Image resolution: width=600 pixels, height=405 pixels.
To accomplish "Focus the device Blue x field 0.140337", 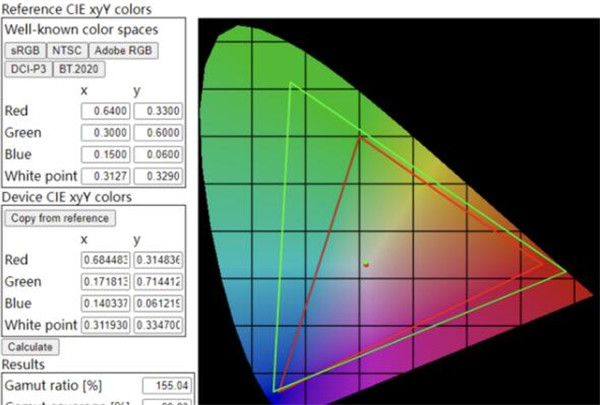I will coord(105,304).
